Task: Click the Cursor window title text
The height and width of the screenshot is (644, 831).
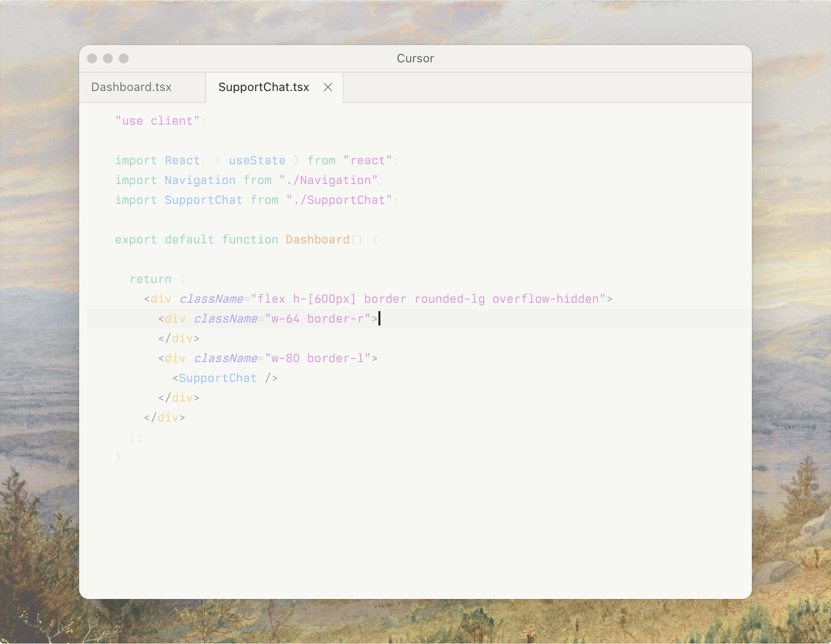Action: tap(415, 58)
